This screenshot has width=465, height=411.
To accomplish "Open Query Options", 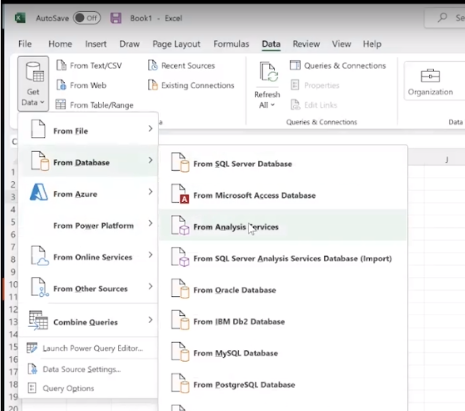I will [88, 388].
